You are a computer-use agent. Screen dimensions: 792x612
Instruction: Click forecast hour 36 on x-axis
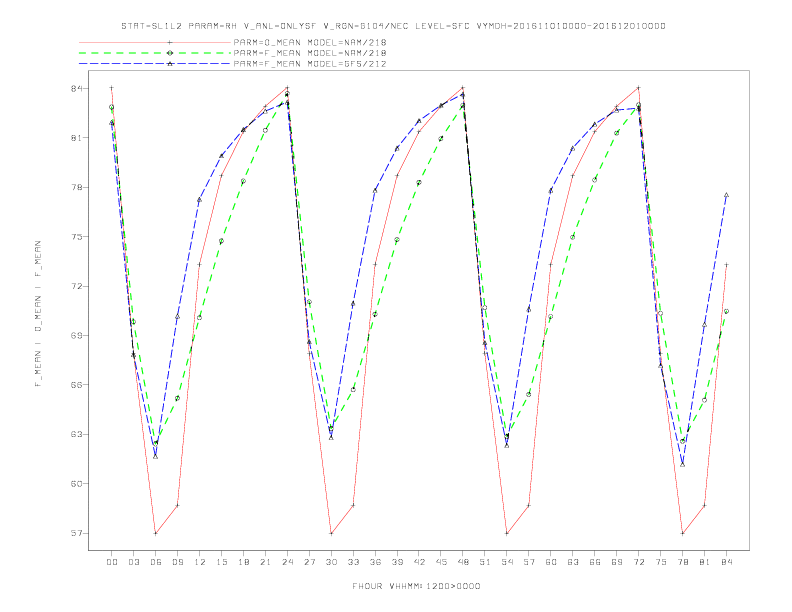point(375,562)
